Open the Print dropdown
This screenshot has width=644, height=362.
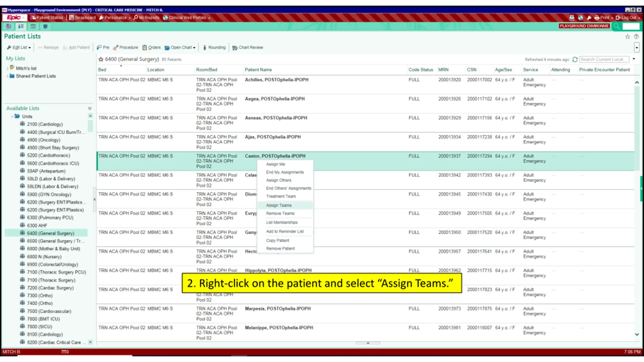click(604, 18)
